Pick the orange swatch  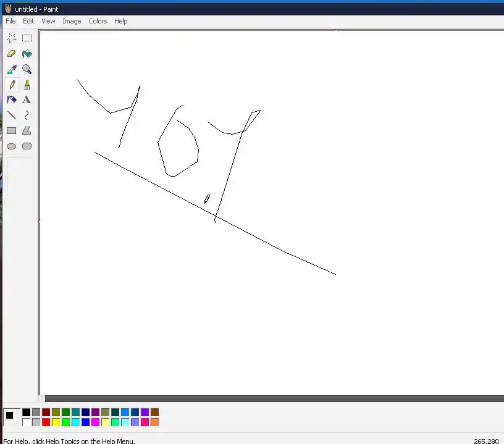pyautogui.click(x=154, y=422)
